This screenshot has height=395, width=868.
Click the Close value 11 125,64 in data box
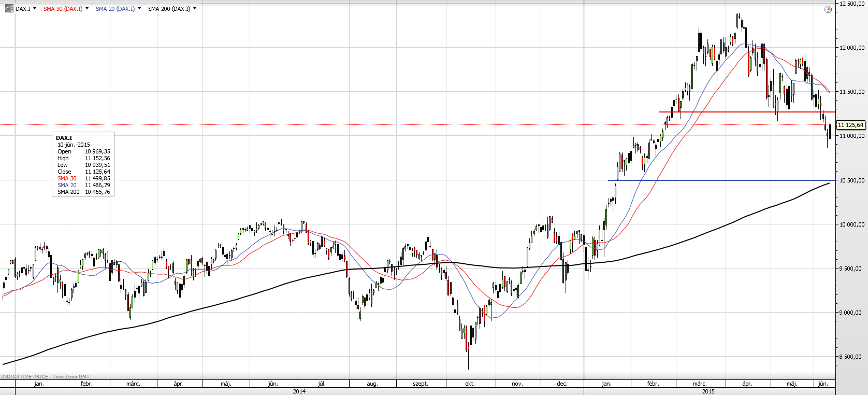[97, 172]
